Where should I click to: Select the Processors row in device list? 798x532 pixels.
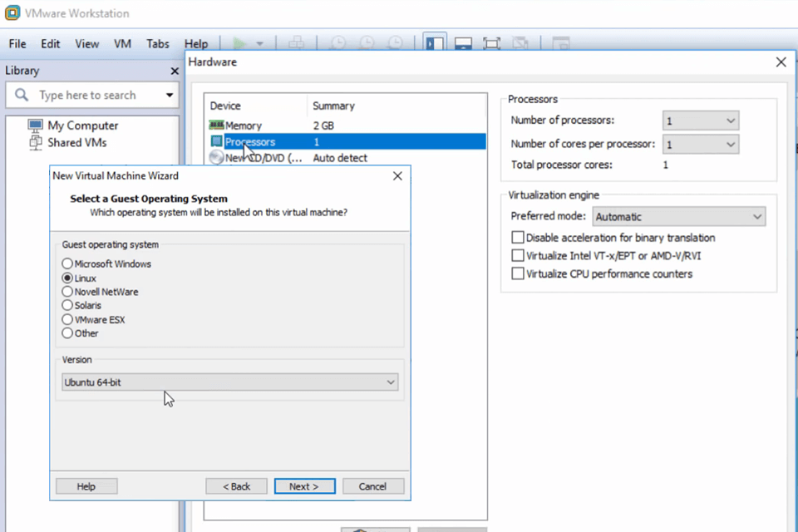pyautogui.click(x=347, y=141)
